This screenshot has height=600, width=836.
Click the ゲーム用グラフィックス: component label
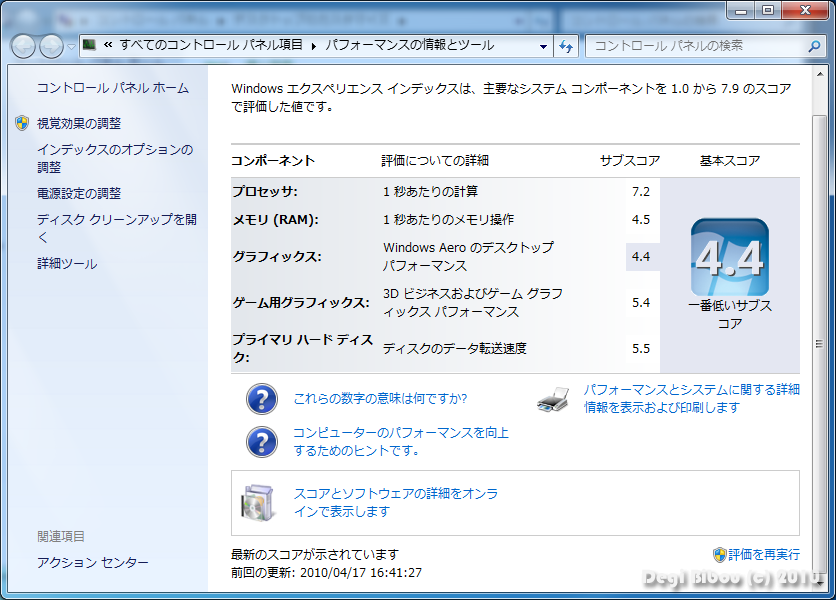301,302
